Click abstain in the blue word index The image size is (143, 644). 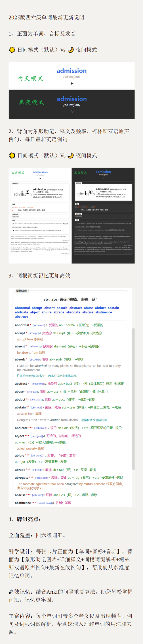coord(113,308)
